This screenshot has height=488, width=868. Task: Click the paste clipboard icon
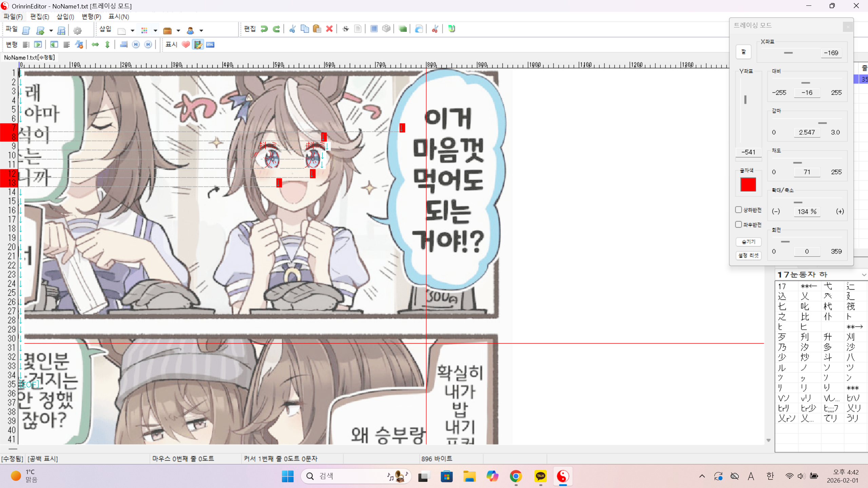click(317, 29)
